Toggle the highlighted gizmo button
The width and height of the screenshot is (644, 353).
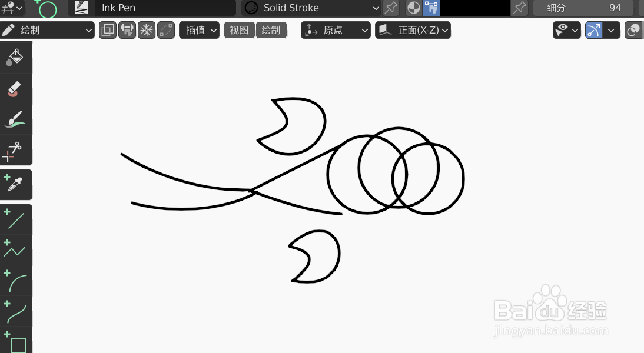click(594, 31)
